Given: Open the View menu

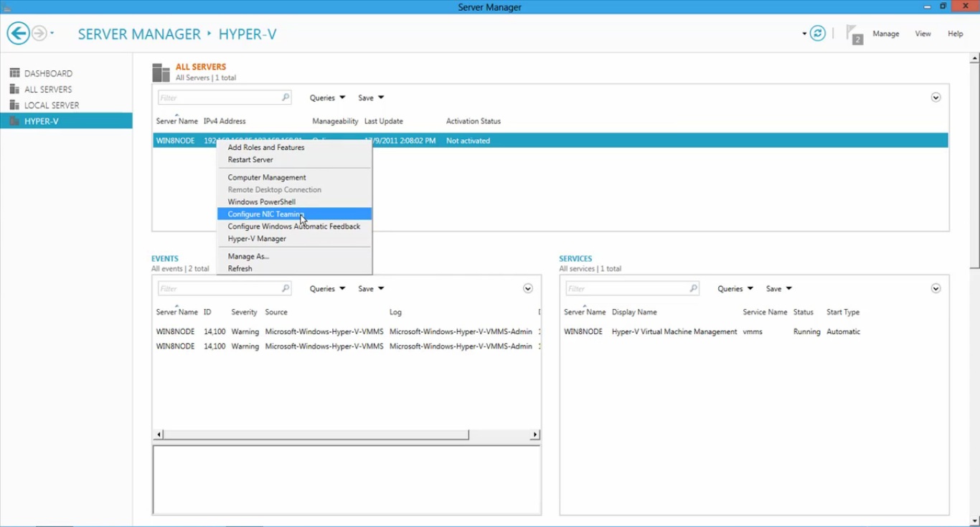Looking at the screenshot, I should [923, 34].
